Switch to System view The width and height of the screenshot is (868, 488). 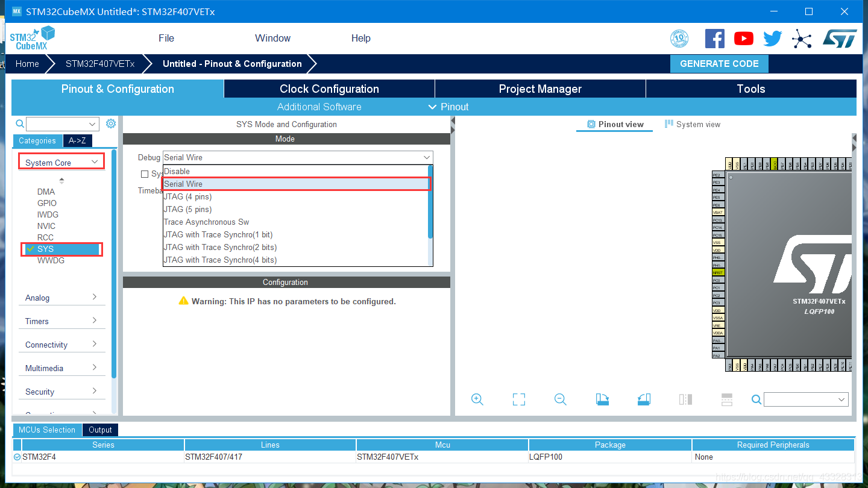(x=693, y=124)
